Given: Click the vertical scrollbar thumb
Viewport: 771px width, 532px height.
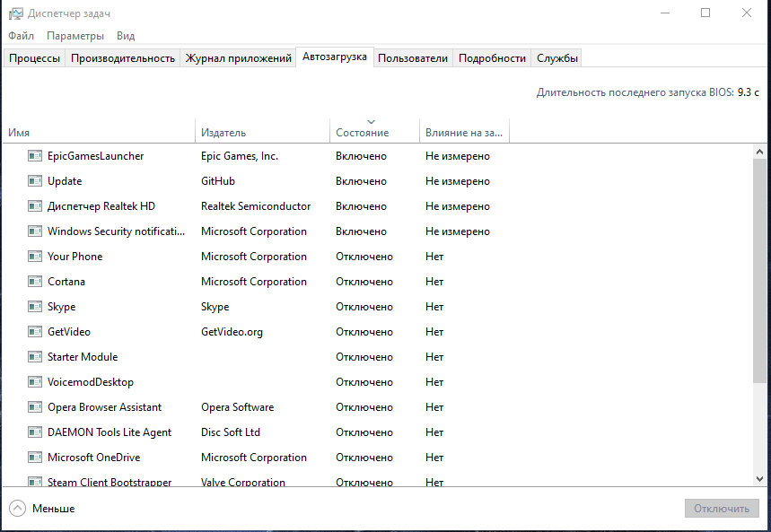Looking at the screenshot, I should tap(759, 270).
